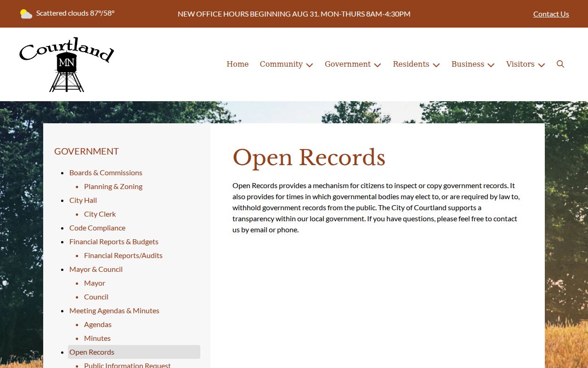
Task: Select the highlighted Open Records sidebar item
Action: [134, 352]
